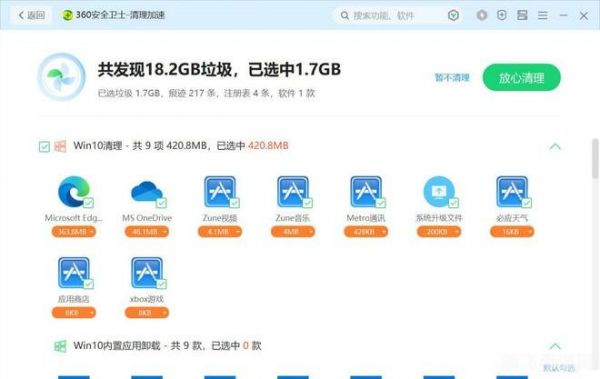This screenshot has height=379, width=600.
Task: Click the orange 420.8MB selected size text
Action: (x=268, y=145)
